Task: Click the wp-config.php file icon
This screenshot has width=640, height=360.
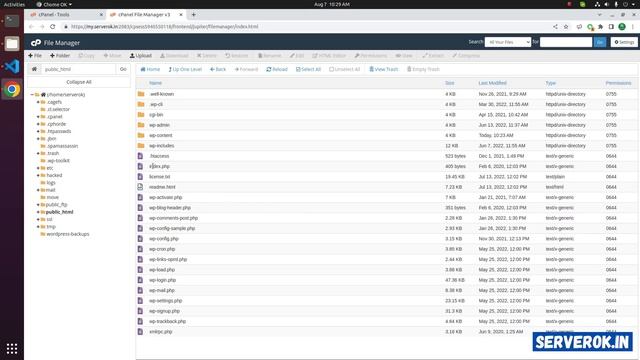Action: point(140,239)
